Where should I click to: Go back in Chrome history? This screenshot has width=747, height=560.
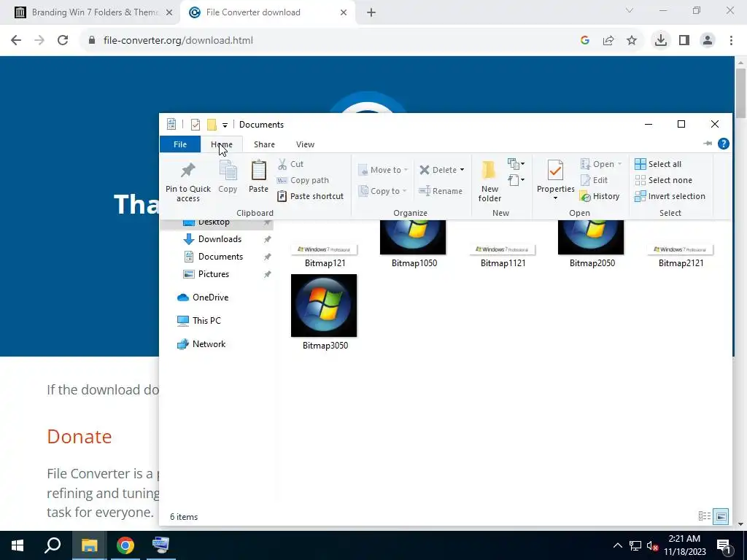16,41
